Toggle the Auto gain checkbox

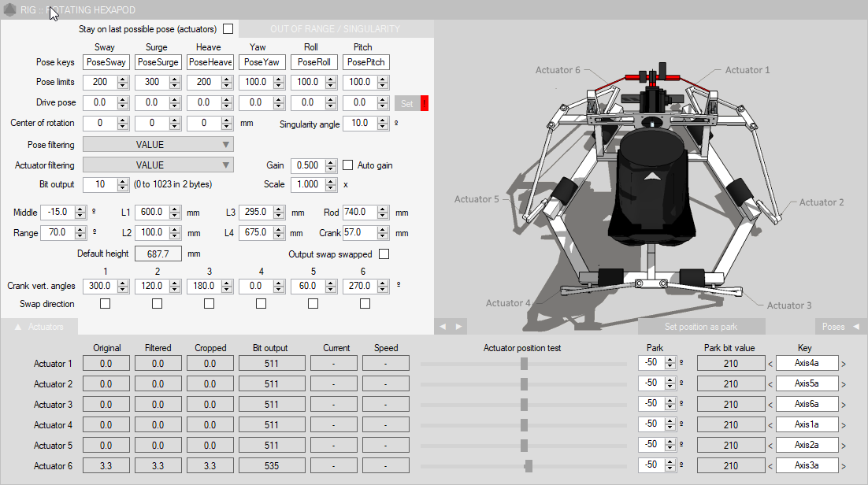pyautogui.click(x=348, y=165)
